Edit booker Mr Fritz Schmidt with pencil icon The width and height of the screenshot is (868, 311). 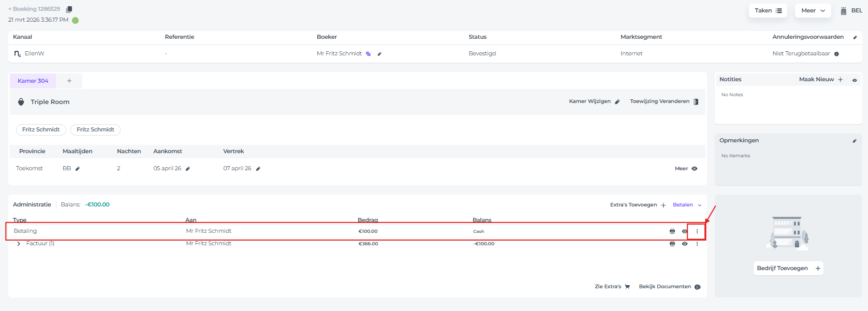pos(379,54)
